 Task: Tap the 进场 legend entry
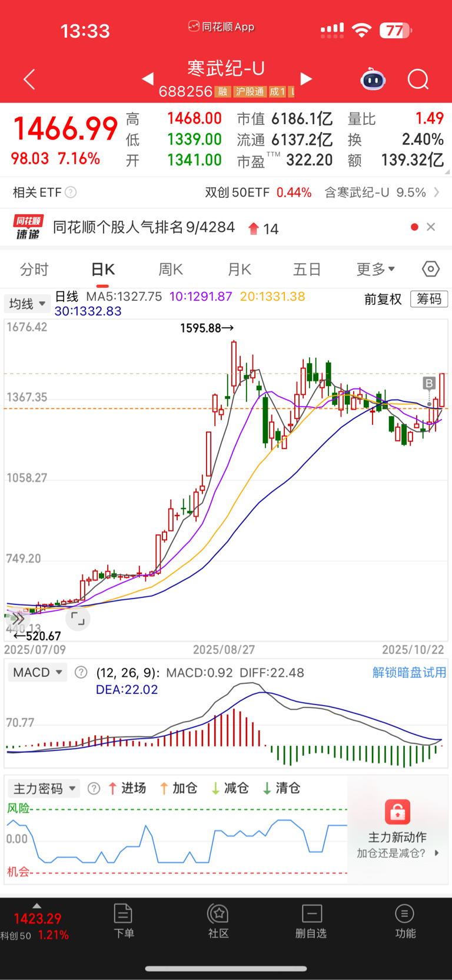(x=127, y=788)
